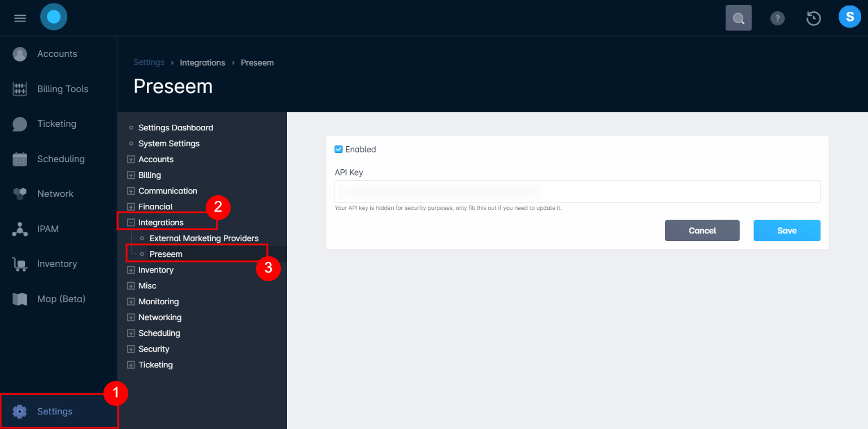Open the user avatar labeled S
868x429 pixels.
click(x=849, y=17)
